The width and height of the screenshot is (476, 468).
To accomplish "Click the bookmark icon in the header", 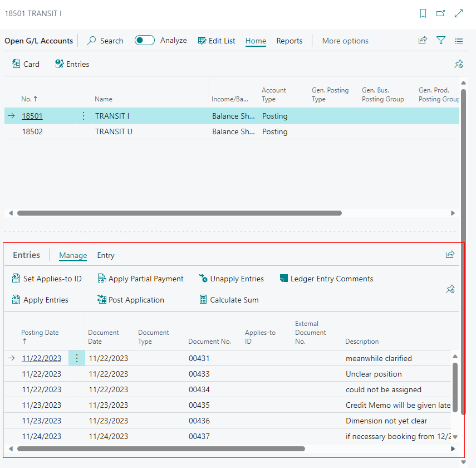I will [x=423, y=13].
